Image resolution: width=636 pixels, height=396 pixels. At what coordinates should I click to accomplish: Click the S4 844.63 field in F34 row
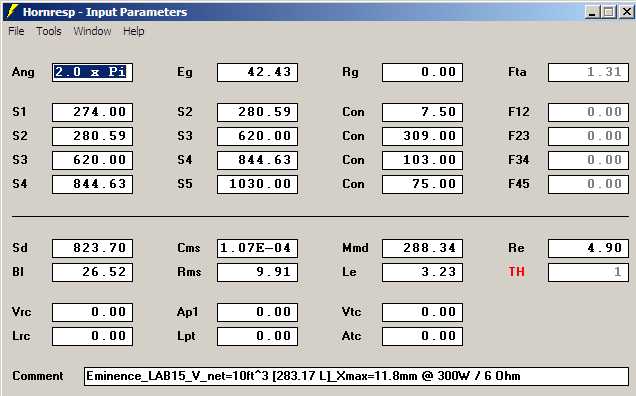258,160
